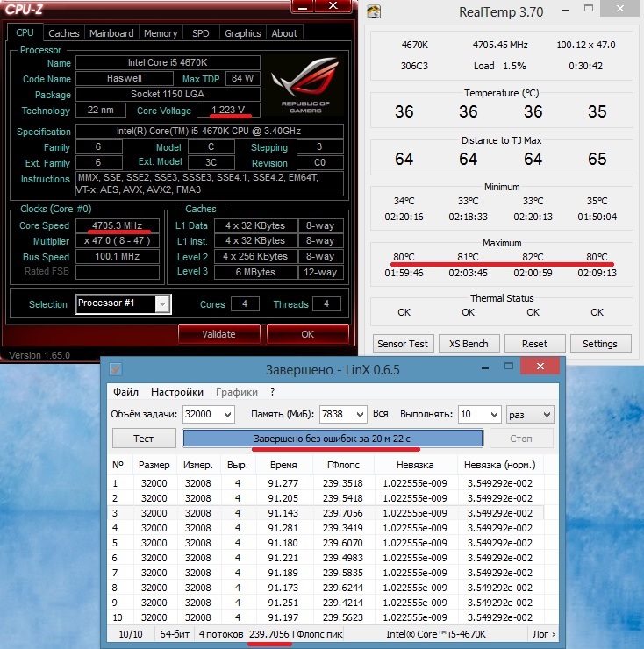
Task: Click the OK button in CPU-Z
Action: pyautogui.click(x=307, y=334)
